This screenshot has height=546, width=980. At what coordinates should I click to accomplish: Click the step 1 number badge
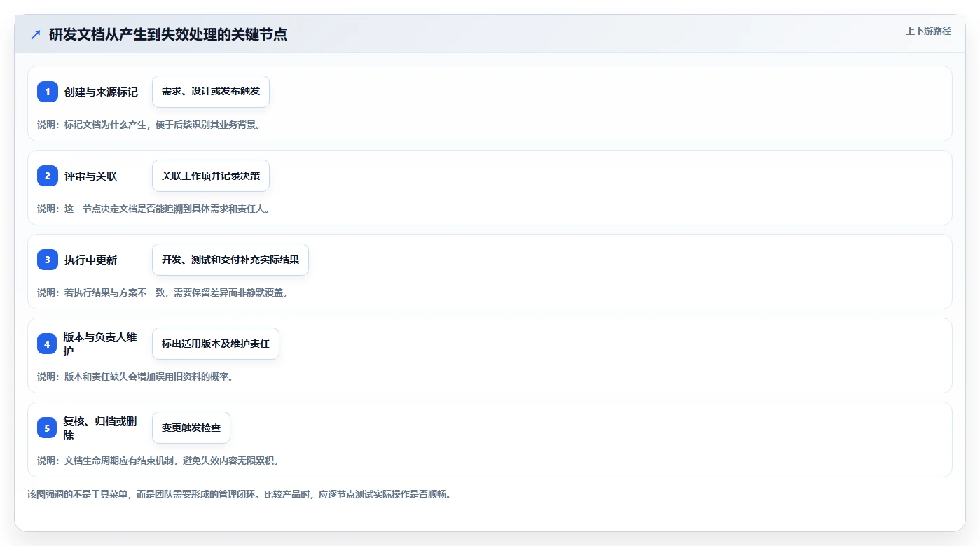click(48, 92)
